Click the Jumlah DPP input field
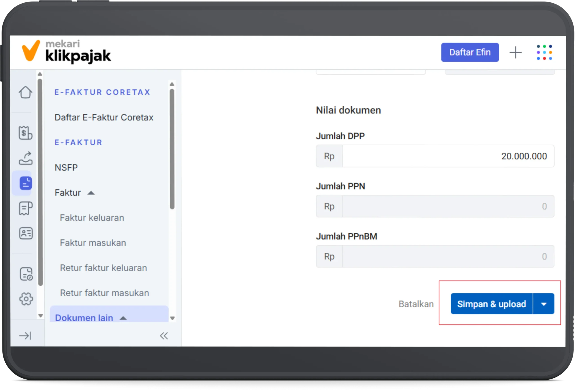Viewport: 575px width, 392px height. (448, 156)
